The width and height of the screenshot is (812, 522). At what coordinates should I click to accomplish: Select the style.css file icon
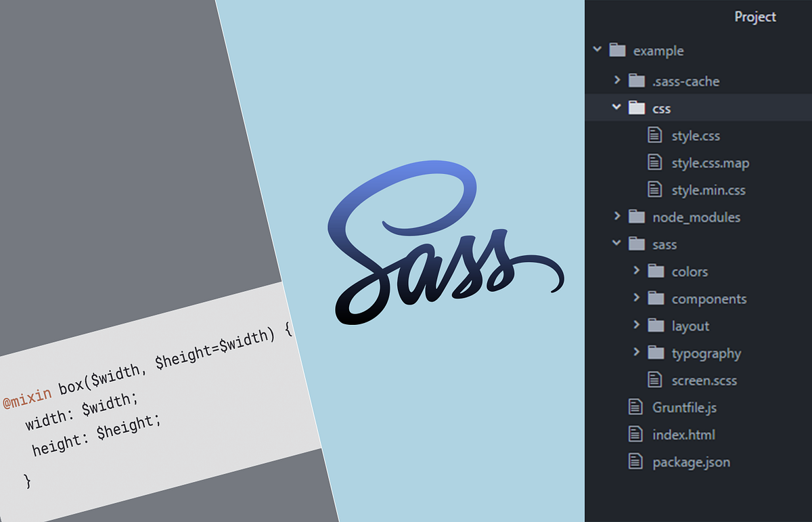tap(655, 135)
